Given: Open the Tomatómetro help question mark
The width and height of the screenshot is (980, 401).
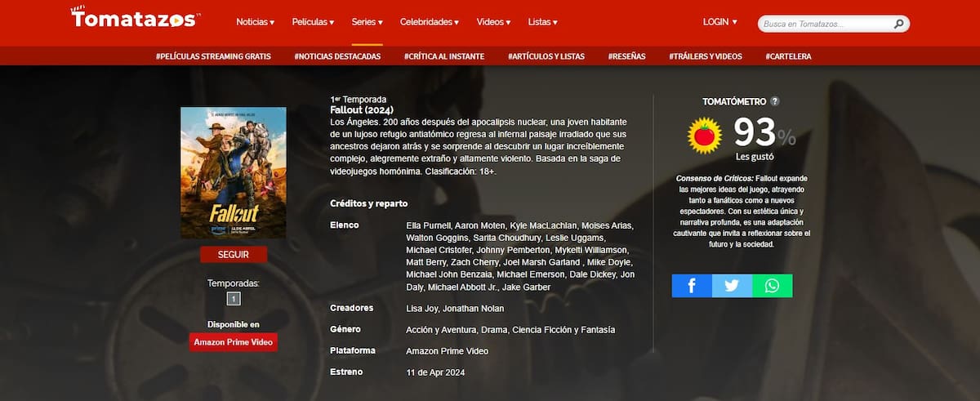Looking at the screenshot, I should click(775, 101).
